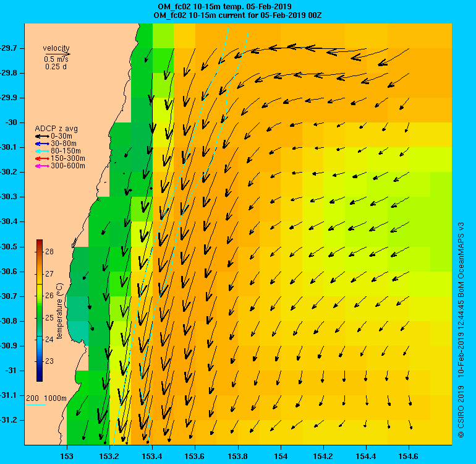Click latitude label -31
476x464 pixels.
11,371
